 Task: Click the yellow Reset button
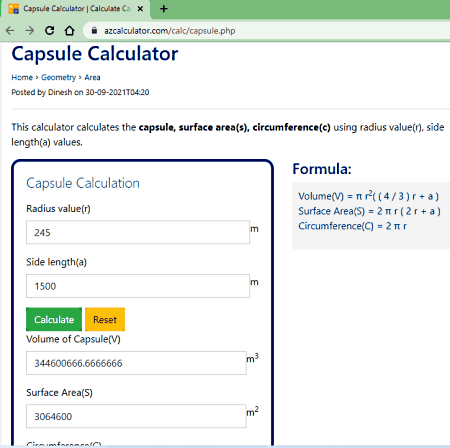tap(105, 319)
